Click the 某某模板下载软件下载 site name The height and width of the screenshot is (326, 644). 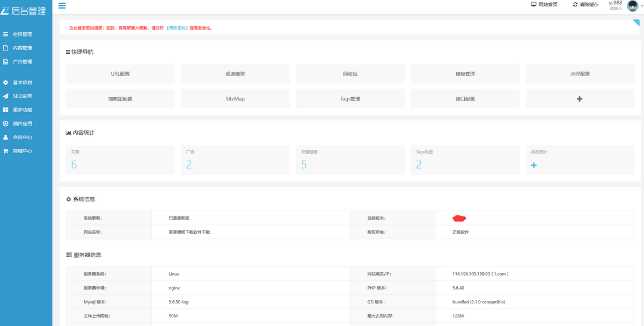coord(189,233)
